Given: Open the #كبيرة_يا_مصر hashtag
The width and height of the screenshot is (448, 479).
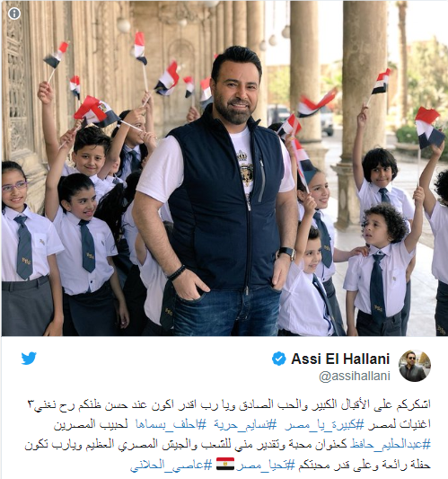Looking at the screenshot, I should click(324, 424).
